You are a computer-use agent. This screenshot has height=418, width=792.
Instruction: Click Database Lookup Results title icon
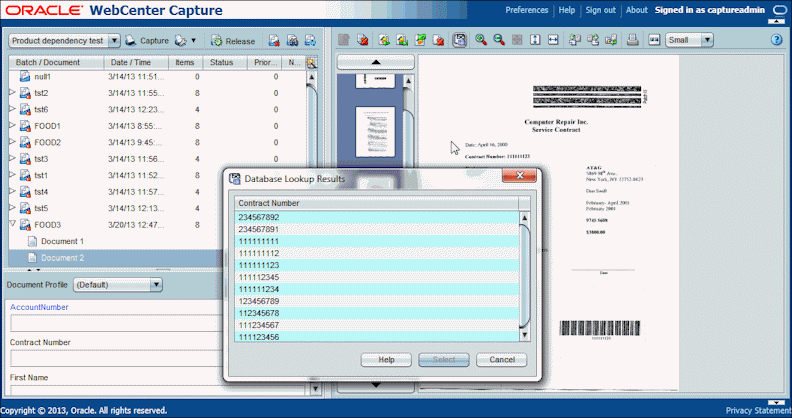click(234, 179)
